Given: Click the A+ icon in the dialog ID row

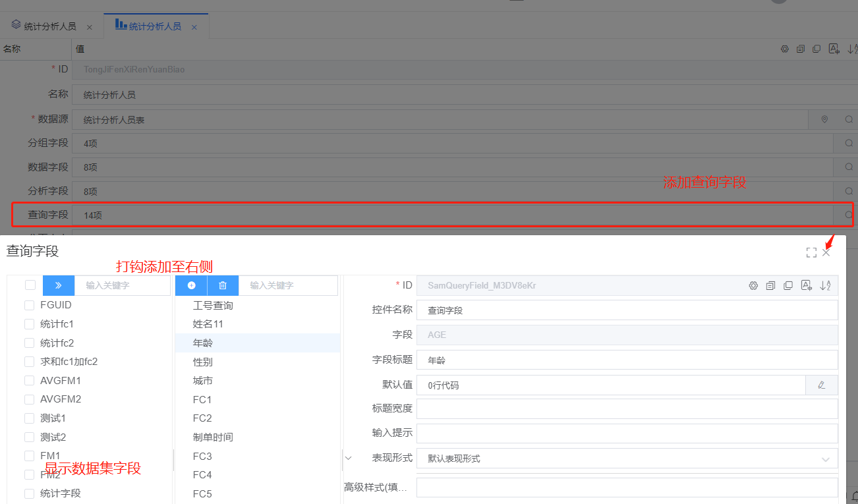Looking at the screenshot, I should pos(806,285).
